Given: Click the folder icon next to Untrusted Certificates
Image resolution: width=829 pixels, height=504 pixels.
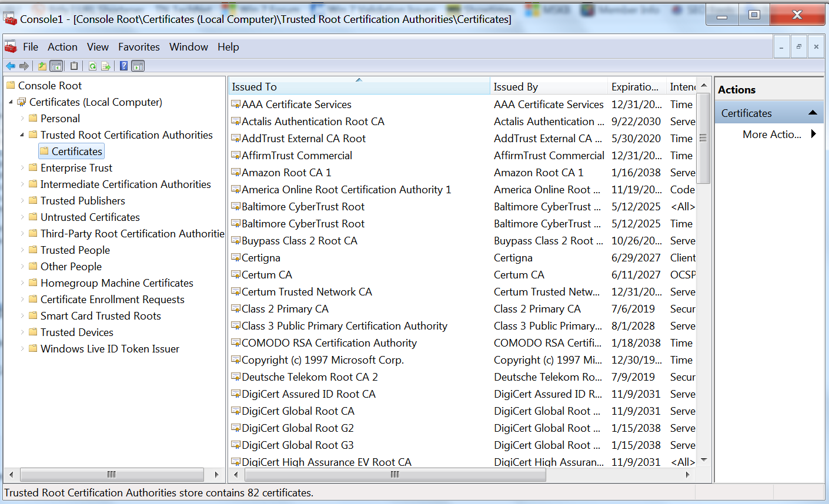Looking at the screenshot, I should click(x=34, y=217).
